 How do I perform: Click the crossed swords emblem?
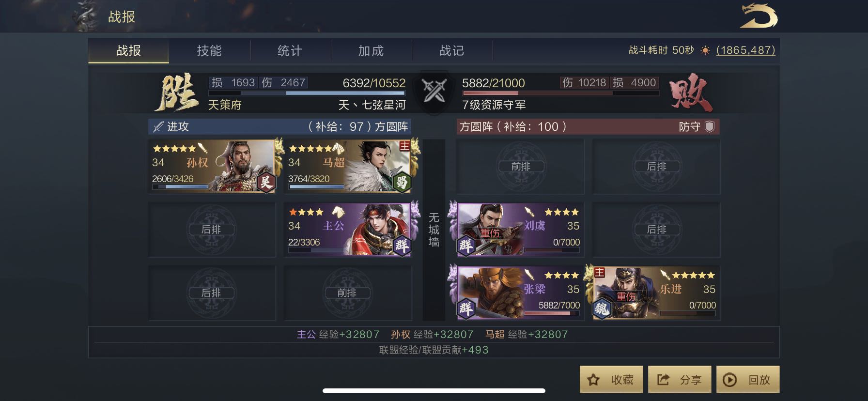434,91
